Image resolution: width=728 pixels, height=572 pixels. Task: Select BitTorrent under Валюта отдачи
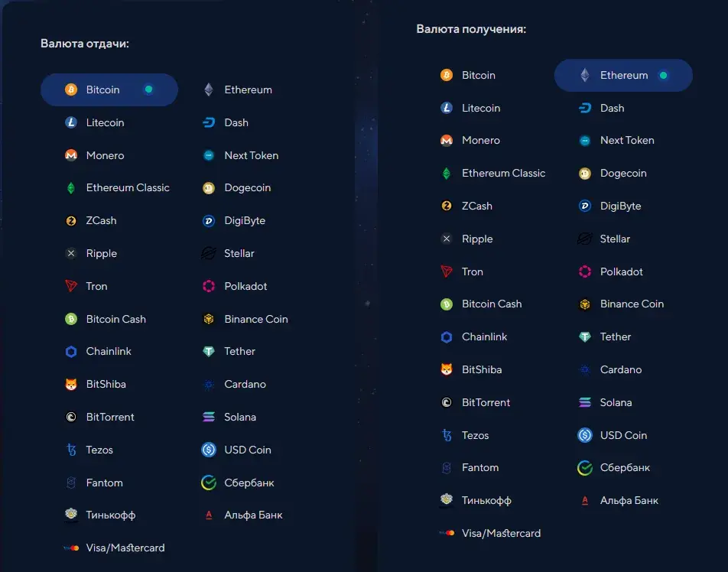(99, 417)
